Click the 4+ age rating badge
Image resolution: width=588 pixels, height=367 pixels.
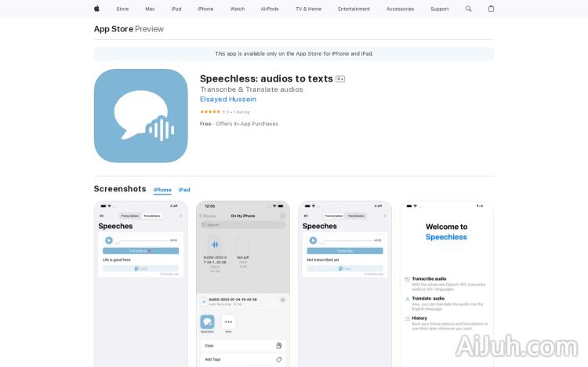(x=340, y=79)
